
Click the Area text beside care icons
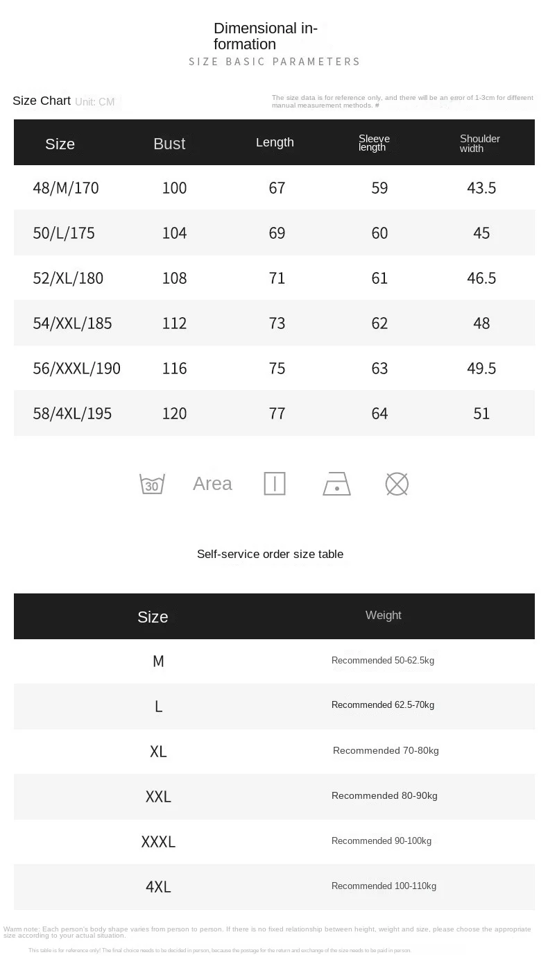[212, 484]
